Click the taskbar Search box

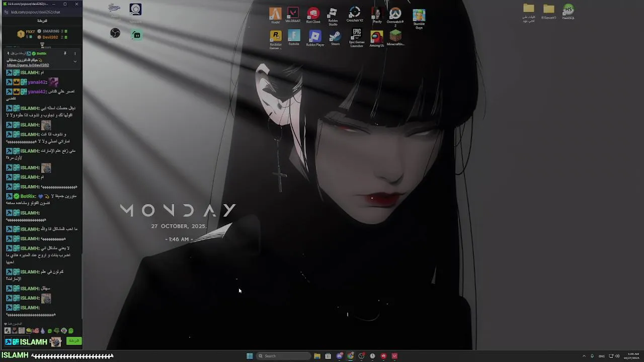pos(283,356)
